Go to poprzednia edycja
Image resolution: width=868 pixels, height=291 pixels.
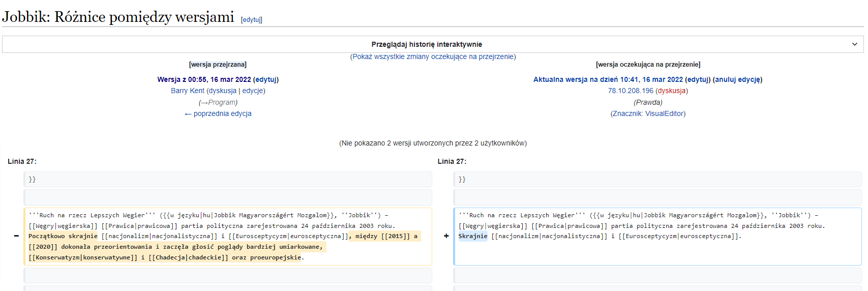pyautogui.click(x=218, y=113)
